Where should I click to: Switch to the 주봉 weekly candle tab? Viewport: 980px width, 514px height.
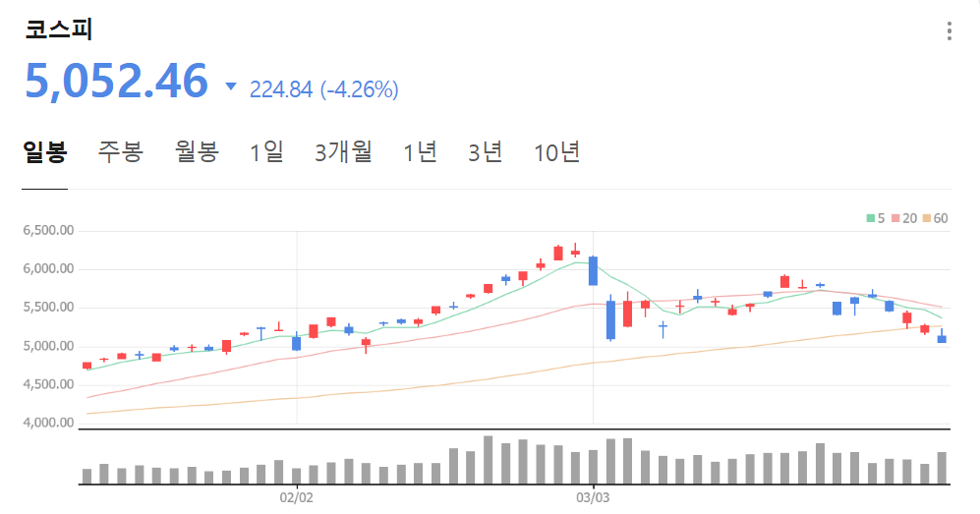[x=121, y=151]
